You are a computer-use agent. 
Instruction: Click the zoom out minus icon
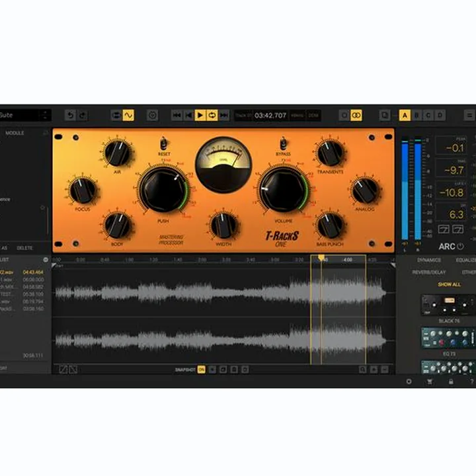[x=385, y=370]
